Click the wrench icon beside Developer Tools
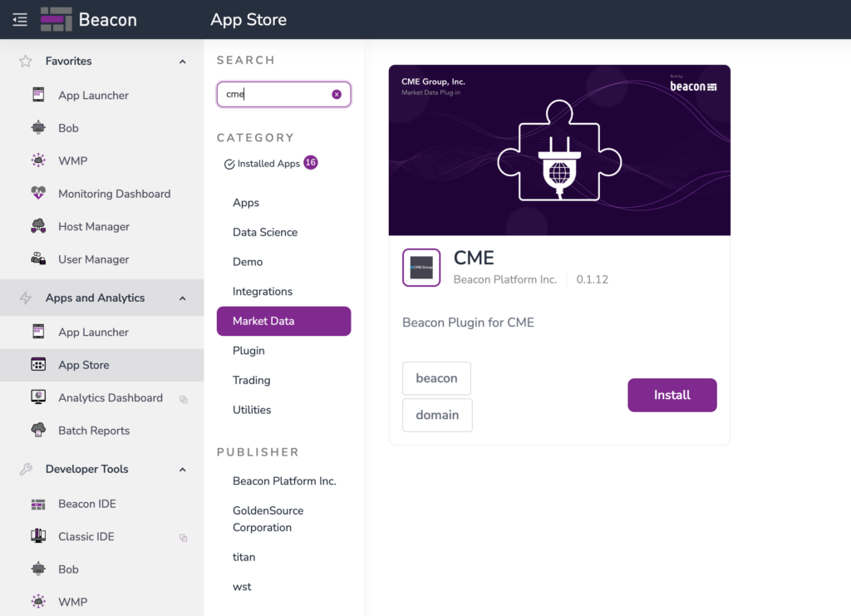Viewport: 851px width, 616px height. [26, 470]
